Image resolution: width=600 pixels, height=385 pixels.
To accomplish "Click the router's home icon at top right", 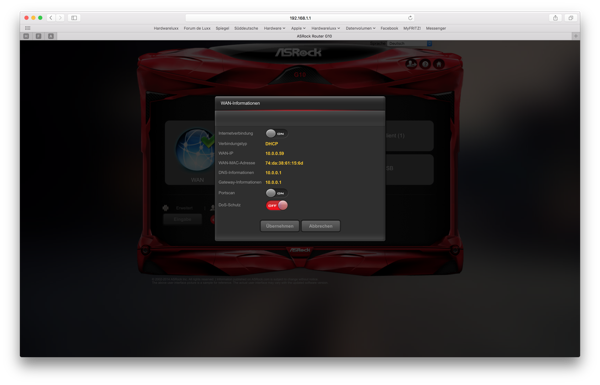I will (x=439, y=64).
